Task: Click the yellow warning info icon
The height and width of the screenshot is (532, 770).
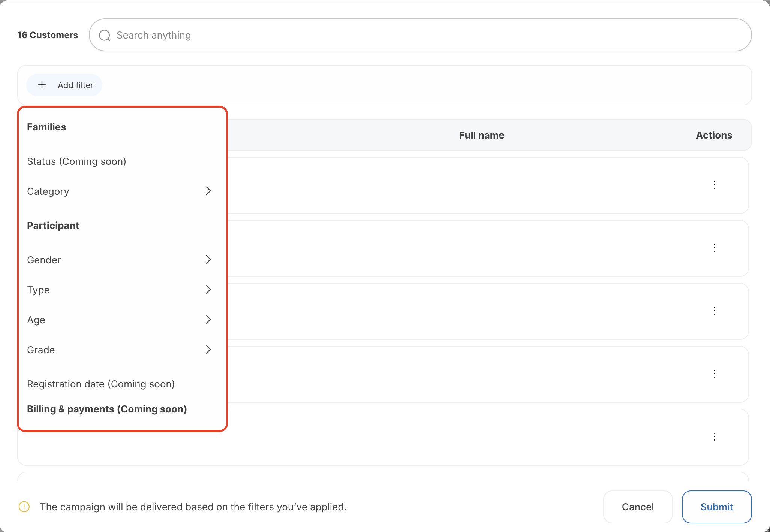Action: 24,507
